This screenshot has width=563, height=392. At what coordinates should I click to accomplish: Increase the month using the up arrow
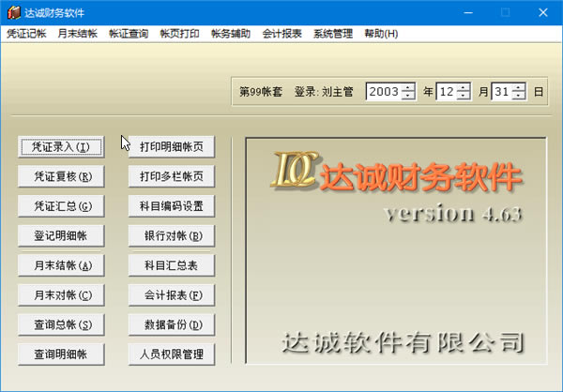[463, 87]
